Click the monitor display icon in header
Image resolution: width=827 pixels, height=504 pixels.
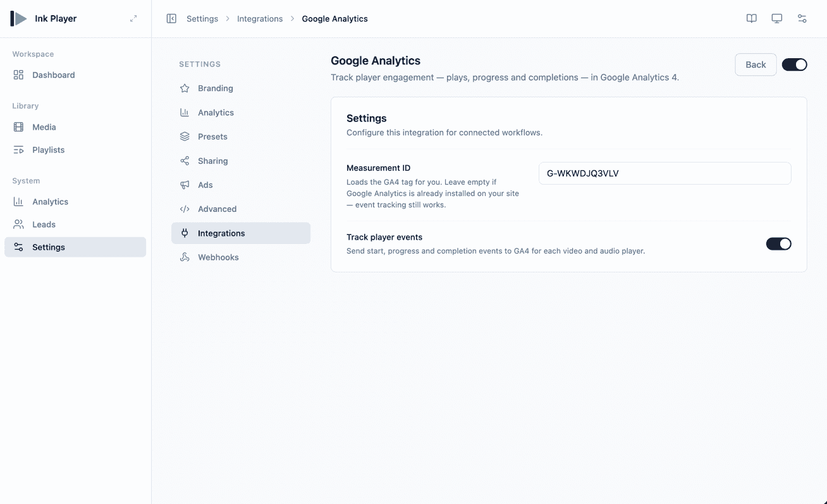pos(777,18)
